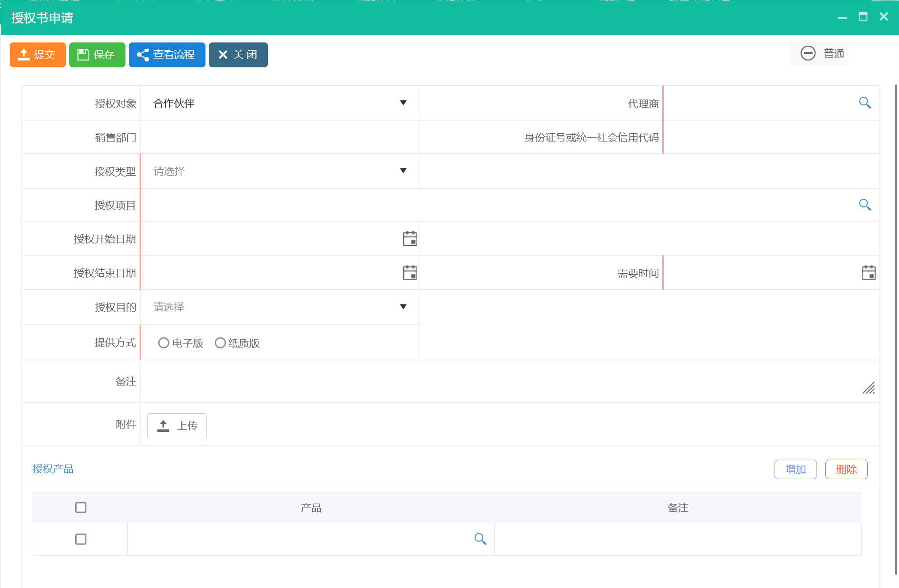Click 增加 to add a product row

795,469
